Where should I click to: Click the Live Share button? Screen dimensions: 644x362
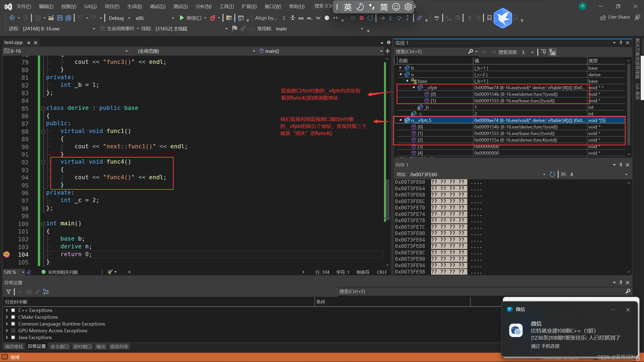(615, 17)
